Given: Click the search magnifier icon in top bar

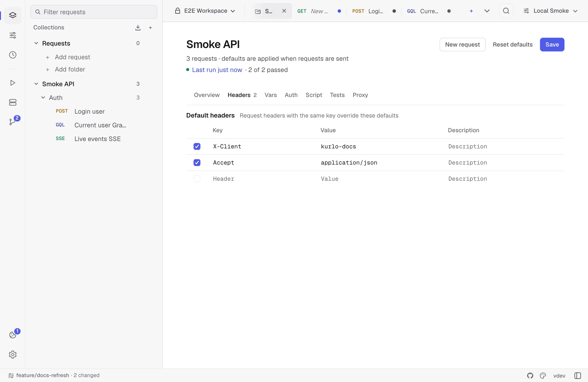Looking at the screenshot, I should pos(506,11).
